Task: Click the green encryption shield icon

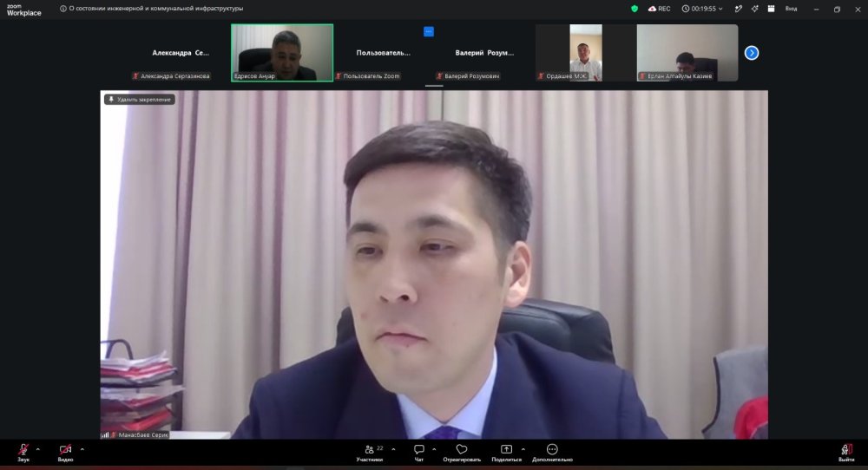Action: (635, 9)
